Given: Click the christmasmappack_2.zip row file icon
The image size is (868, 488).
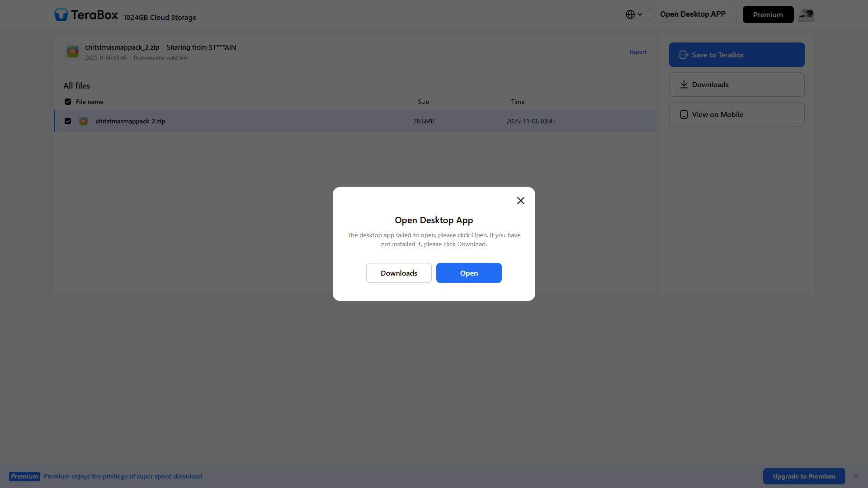Looking at the screenshot, I should pyautogui.click(x=84, y=121).
